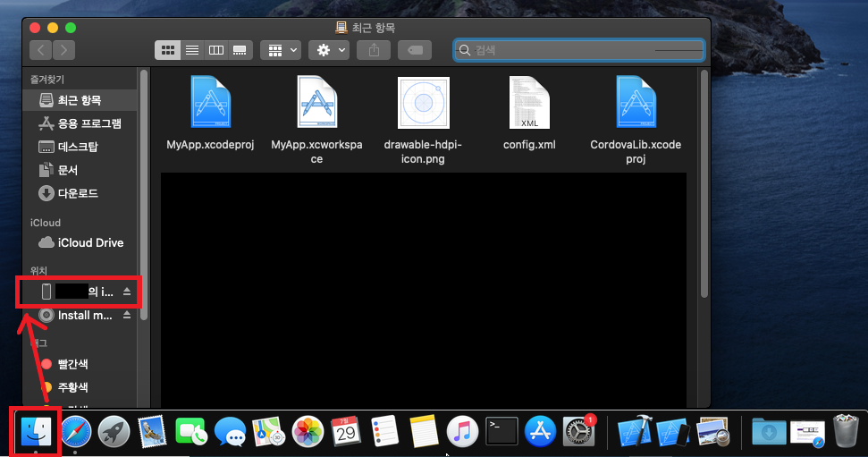868x457 pixels.
Task: Open Reminders from the Dock
Action: click(384, 432)
